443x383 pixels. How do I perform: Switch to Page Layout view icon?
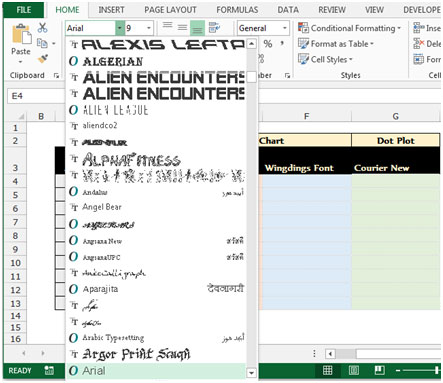[354, 370]
